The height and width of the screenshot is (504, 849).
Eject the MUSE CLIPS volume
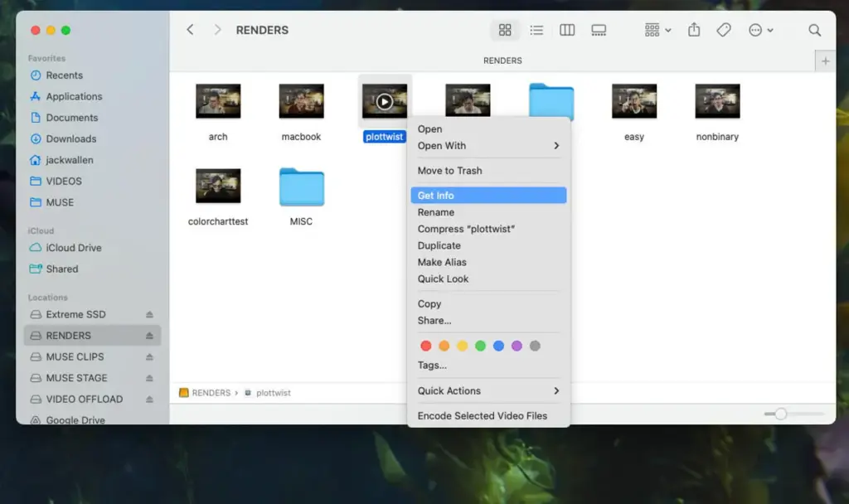tap(150, 357)
